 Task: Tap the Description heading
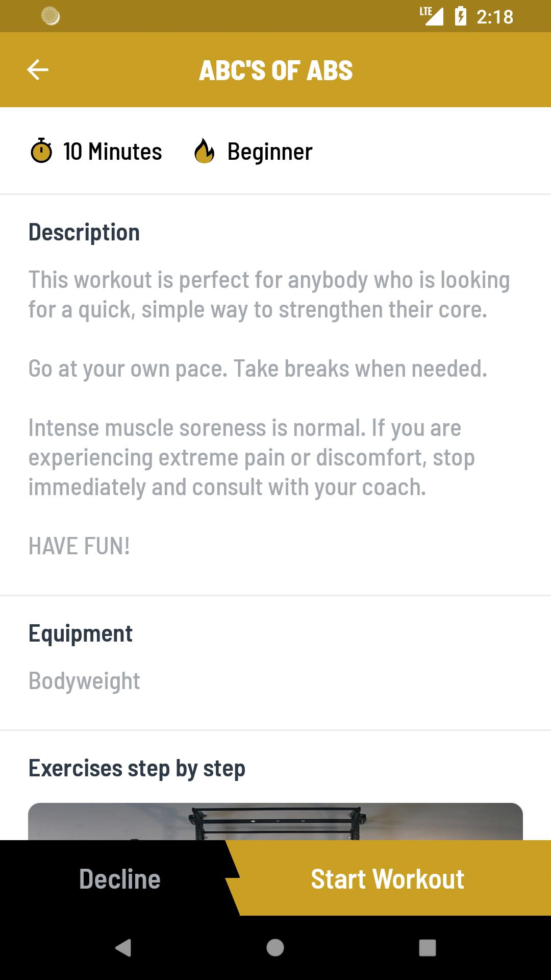pyautogui.click(x=84, y=233)
